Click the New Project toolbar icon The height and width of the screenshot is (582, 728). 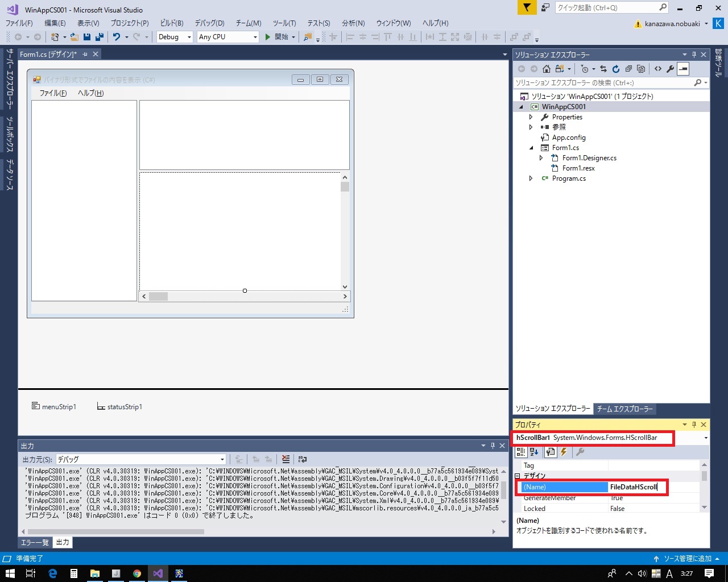coord(55,37)
